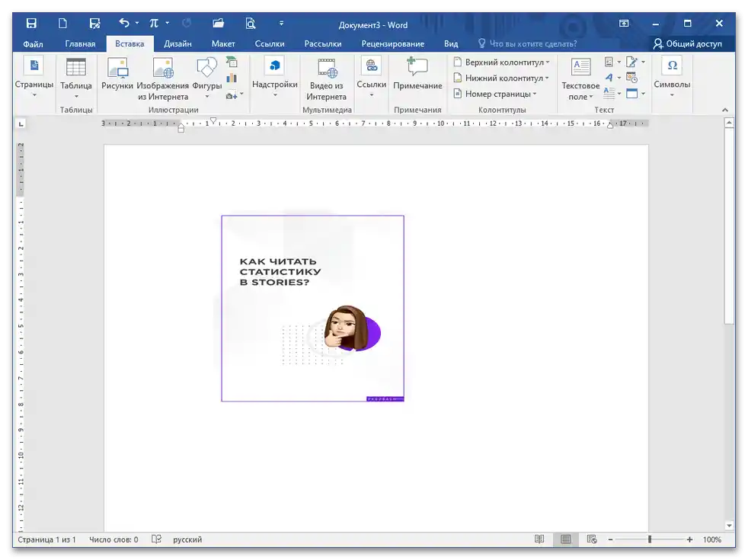
Task: Switch to the Рассылки tab
Action: pyautogui.click(x=323, y=44)
